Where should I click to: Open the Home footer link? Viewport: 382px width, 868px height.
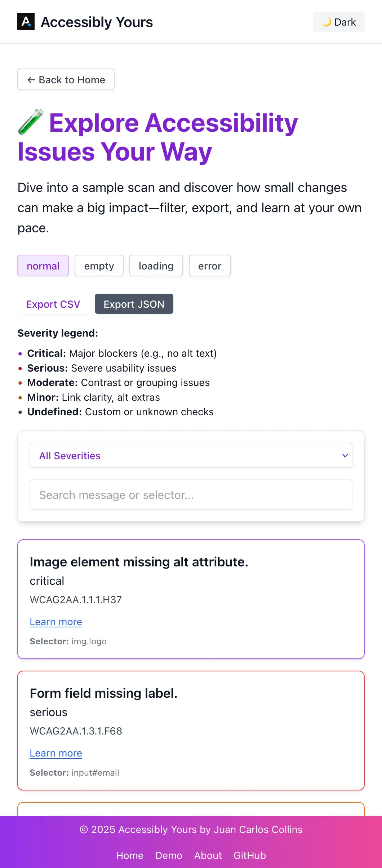[130, 855]
